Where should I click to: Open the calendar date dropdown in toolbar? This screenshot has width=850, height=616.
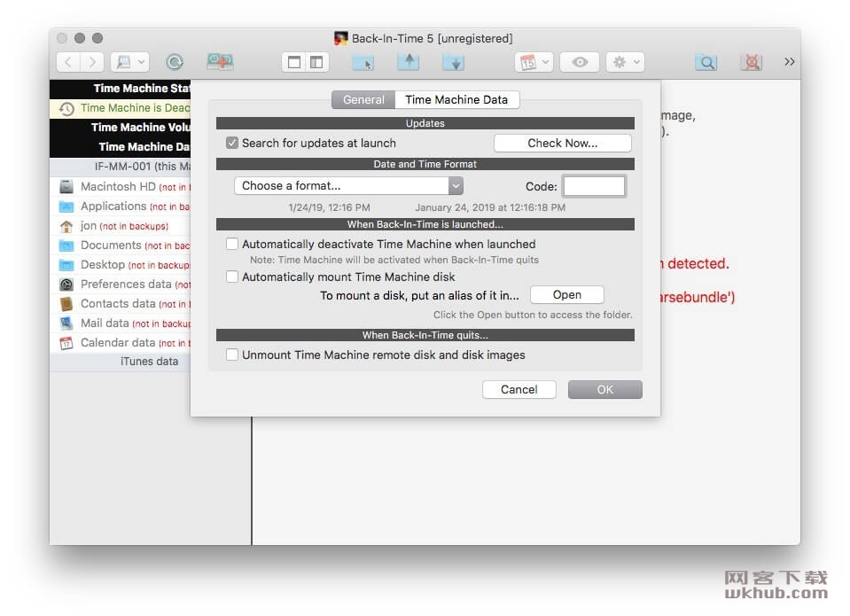tap(534, 62)
